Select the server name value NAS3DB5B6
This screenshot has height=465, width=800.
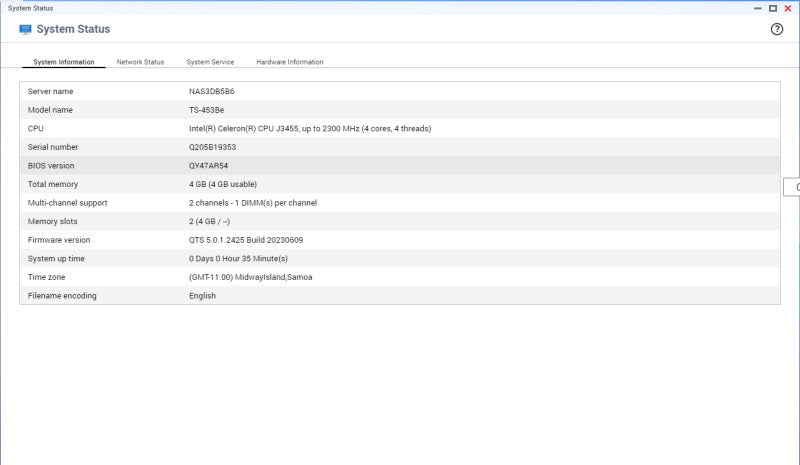[212, 91]
